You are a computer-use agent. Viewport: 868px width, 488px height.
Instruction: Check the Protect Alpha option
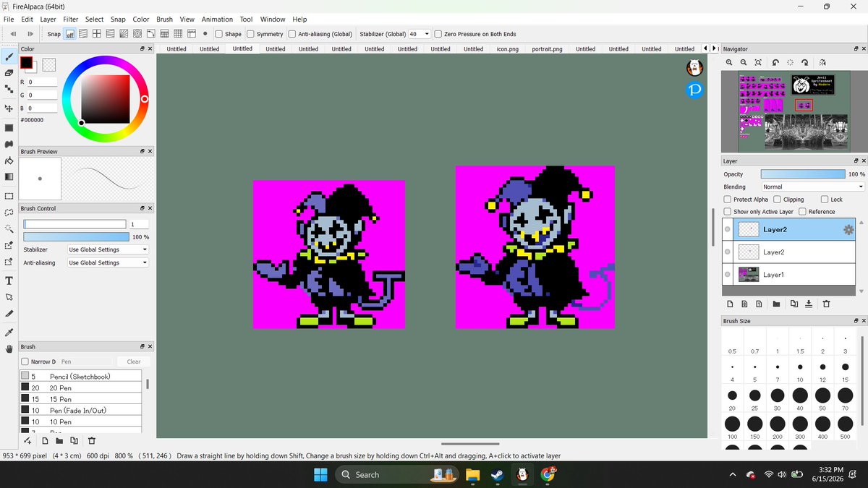(728, 200)
